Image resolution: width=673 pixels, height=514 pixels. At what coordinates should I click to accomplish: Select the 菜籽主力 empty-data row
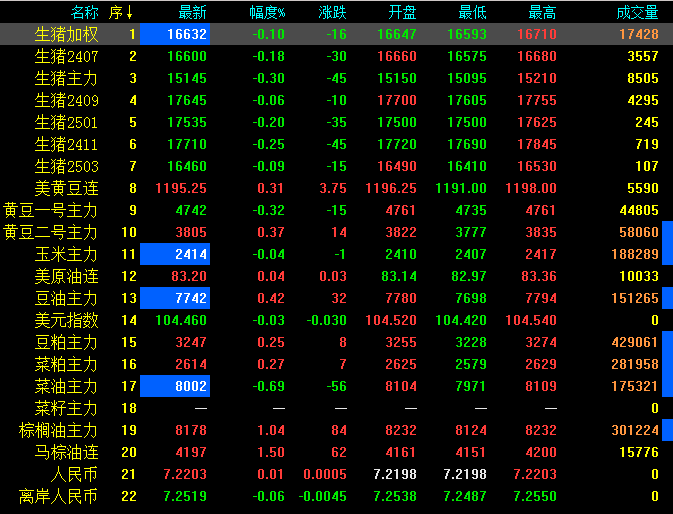coord(66,408)
